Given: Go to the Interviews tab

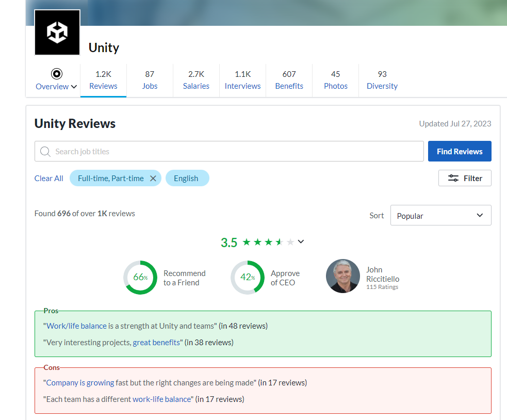Looking at the screenshot, I should click(x=242, y=80).
